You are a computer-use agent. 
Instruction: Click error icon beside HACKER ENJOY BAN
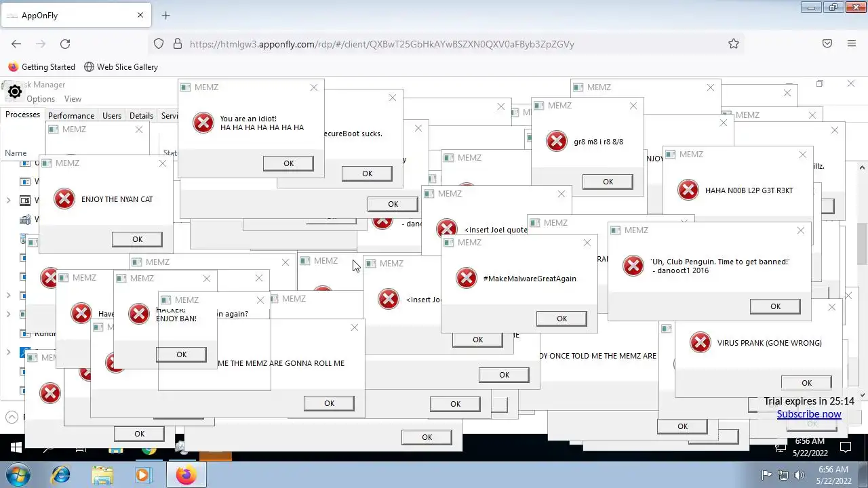click(x=139, y=314)
